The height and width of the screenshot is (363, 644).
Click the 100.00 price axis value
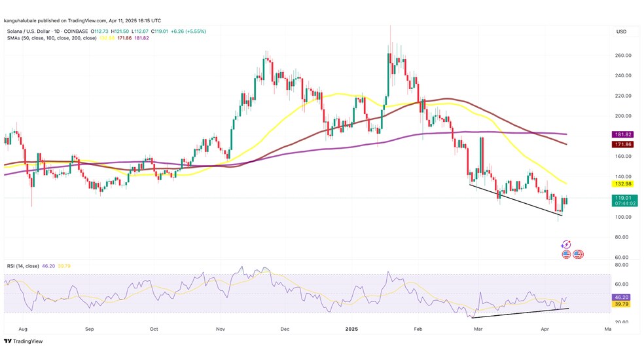623,217
